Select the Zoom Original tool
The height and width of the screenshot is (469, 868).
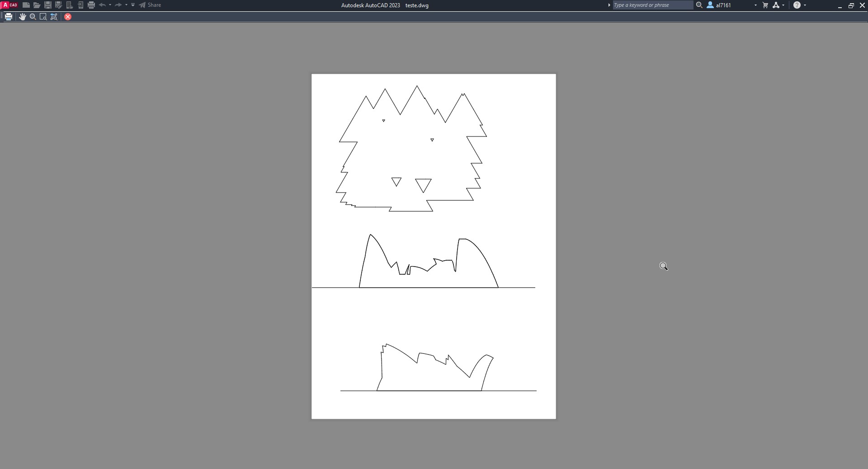pyautogui.click(x=54, y=17)
